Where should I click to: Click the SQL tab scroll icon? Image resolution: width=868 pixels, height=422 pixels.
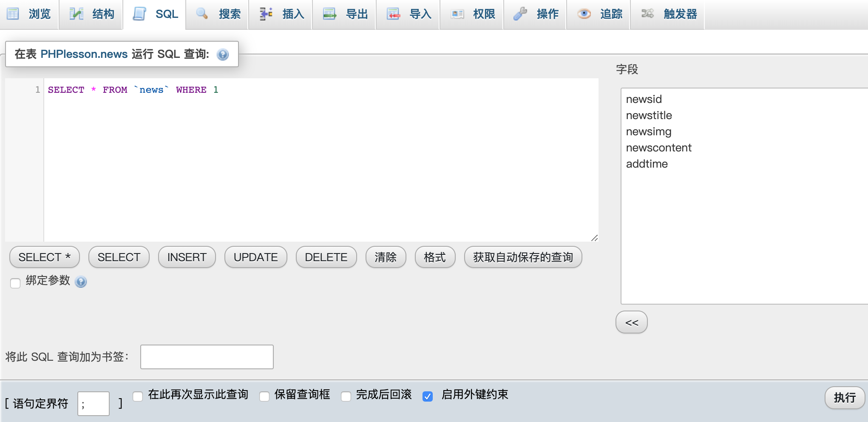click(x=139, y=14)
